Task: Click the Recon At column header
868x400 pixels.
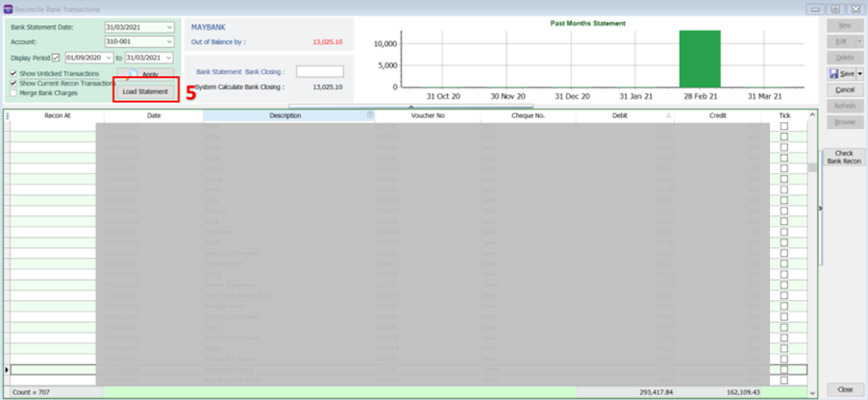Action: [x=57, y=115]
